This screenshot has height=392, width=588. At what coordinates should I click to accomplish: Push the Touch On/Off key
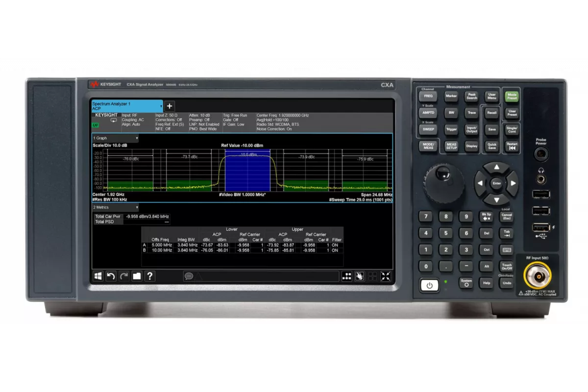click(x=507, y=267)
